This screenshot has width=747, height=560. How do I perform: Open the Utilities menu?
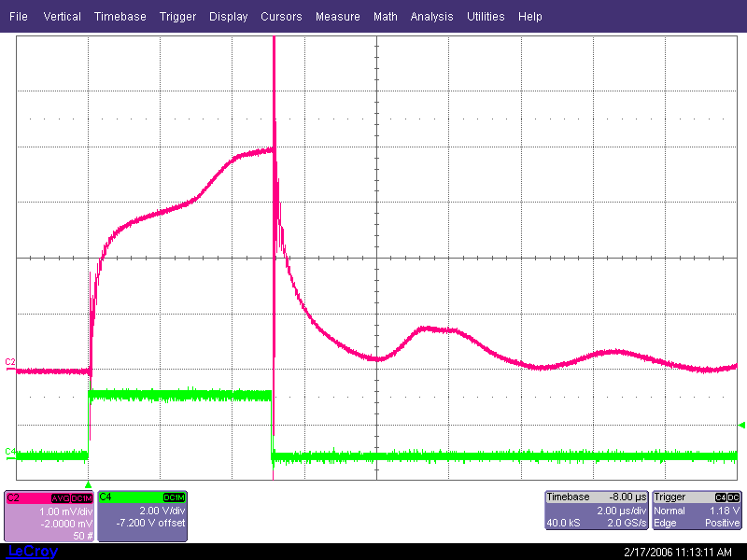pos(486,17)
